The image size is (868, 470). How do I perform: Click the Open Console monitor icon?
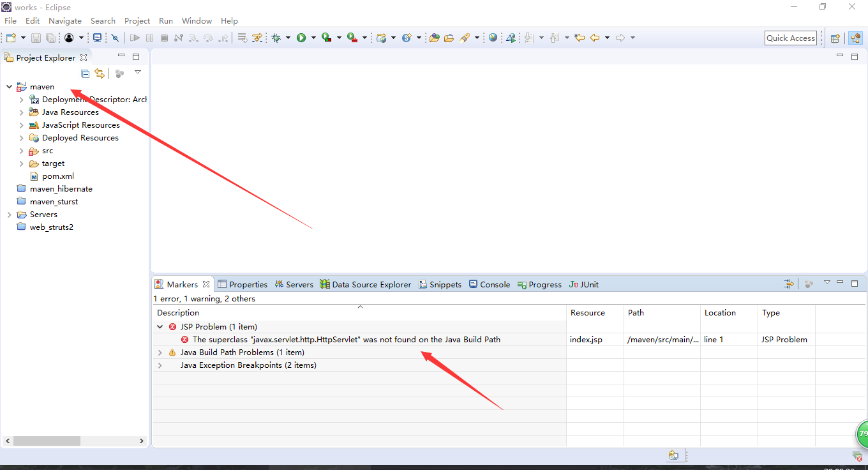[97, 38]
